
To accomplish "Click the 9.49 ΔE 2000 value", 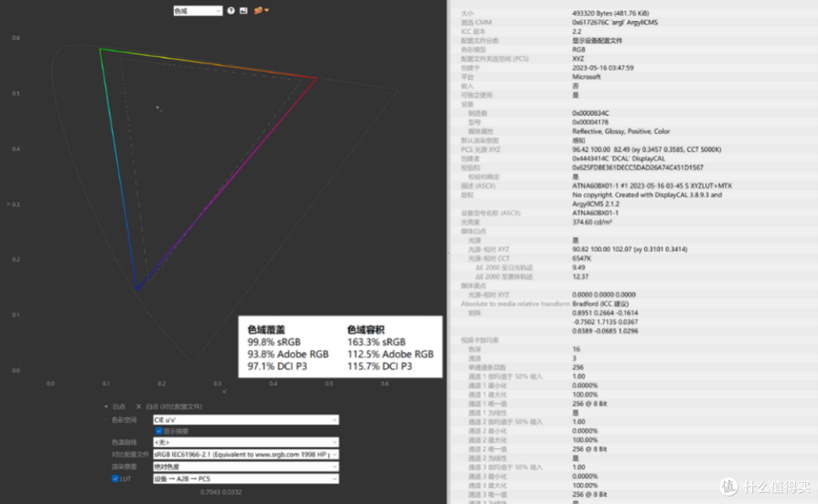I will pyautogui.click(x=578, y=267).
